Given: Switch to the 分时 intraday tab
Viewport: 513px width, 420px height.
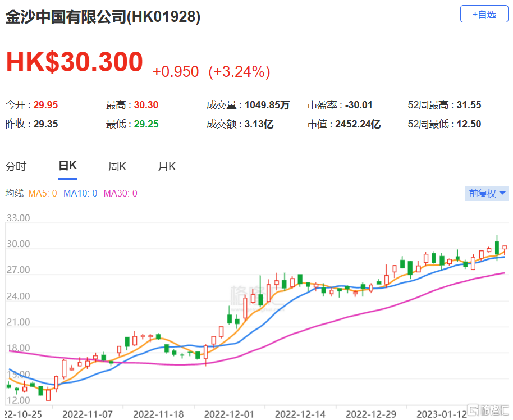Looking at the screenshot, I should coord(16,166).
